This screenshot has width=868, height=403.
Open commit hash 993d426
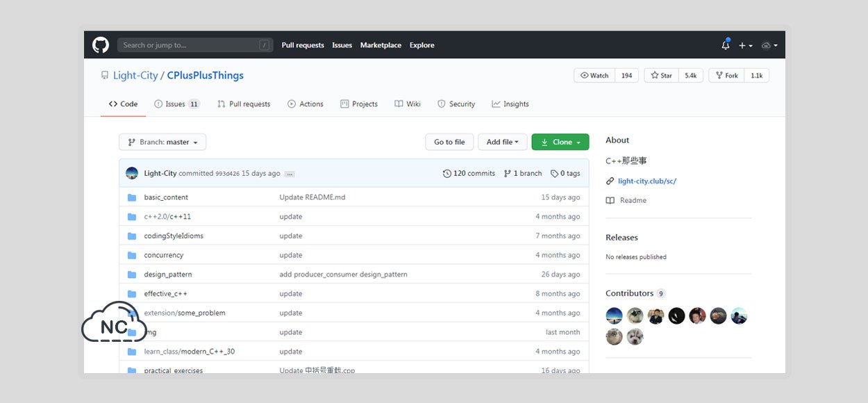click(228, 174)
